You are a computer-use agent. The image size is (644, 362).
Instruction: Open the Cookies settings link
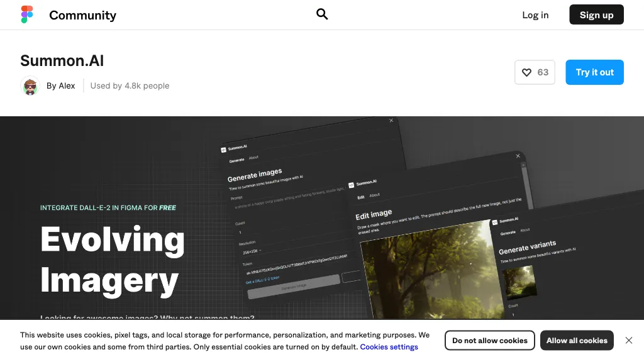[389, 347]
